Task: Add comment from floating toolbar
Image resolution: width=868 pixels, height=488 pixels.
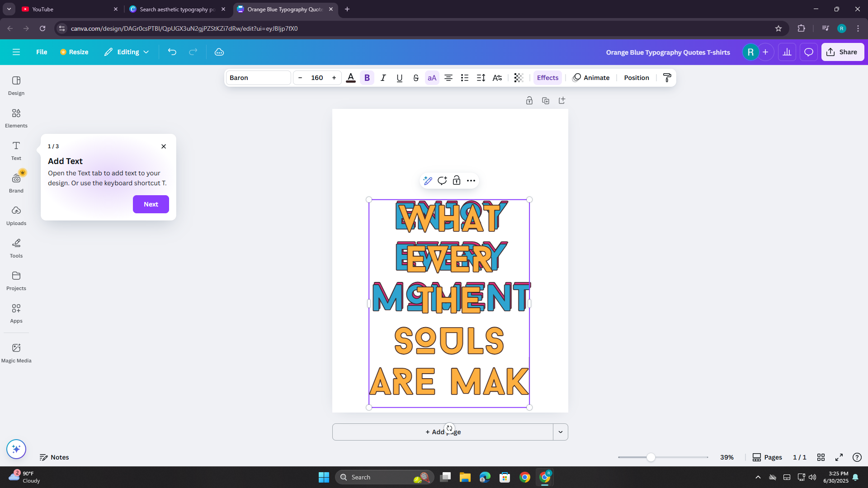Action: (442, 181)
